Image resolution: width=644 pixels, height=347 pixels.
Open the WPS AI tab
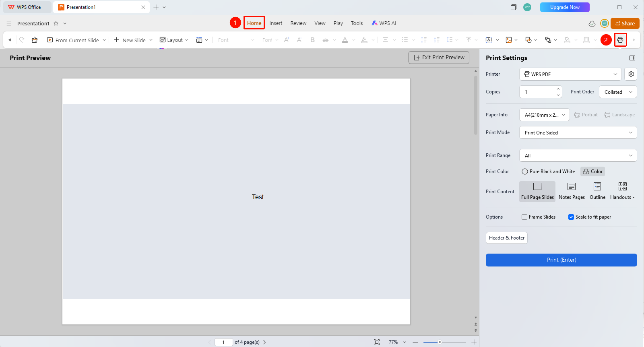tap(384, 23)
